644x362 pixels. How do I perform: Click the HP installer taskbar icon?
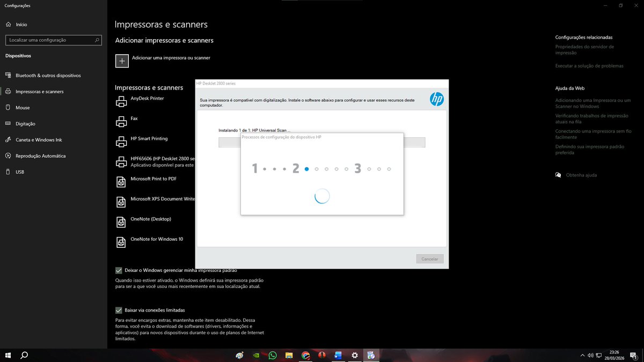[x=371, y=355]
